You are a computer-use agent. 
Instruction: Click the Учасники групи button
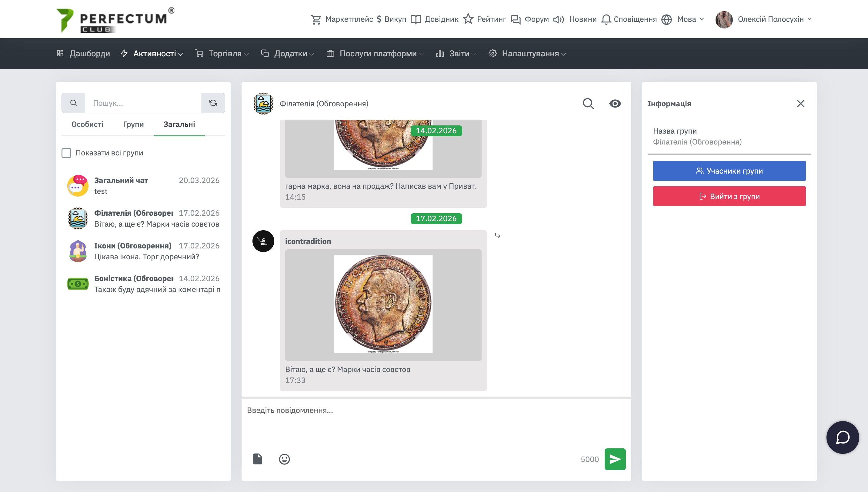click(729, 171)
